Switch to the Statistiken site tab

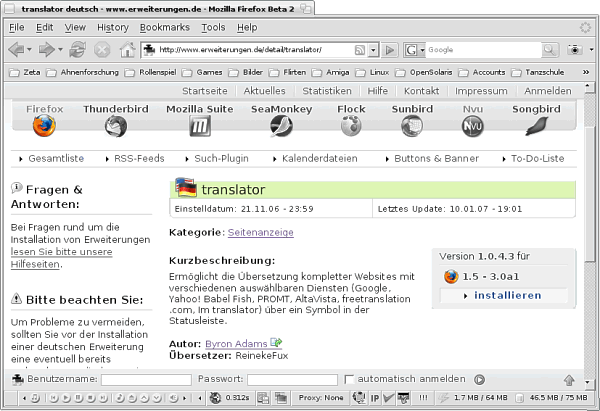326,91
